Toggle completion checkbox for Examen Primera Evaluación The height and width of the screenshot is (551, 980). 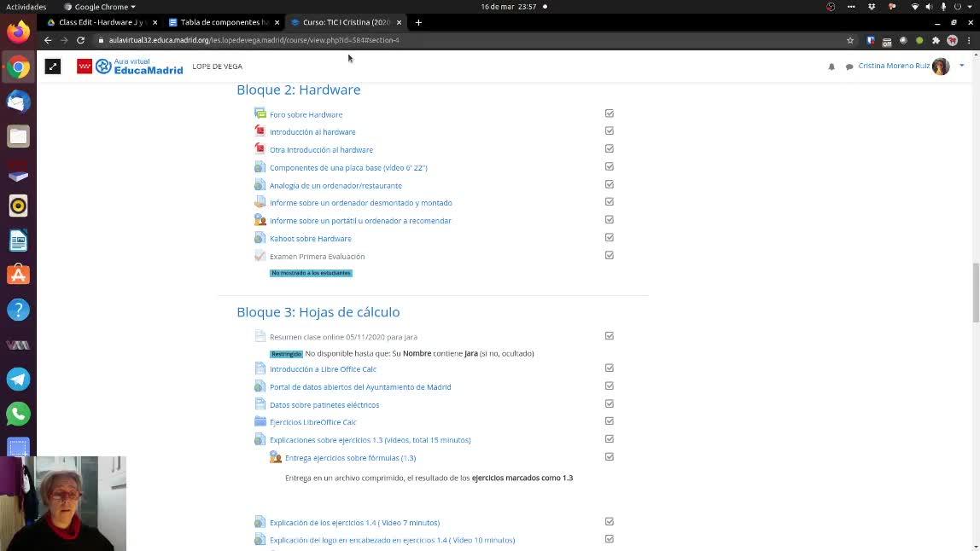[x=610, y=255]
